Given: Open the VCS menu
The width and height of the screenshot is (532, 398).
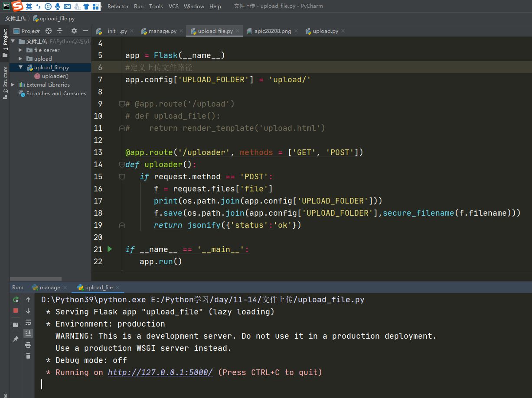Looking at the screenshot, I should click(x=173, y=6).
